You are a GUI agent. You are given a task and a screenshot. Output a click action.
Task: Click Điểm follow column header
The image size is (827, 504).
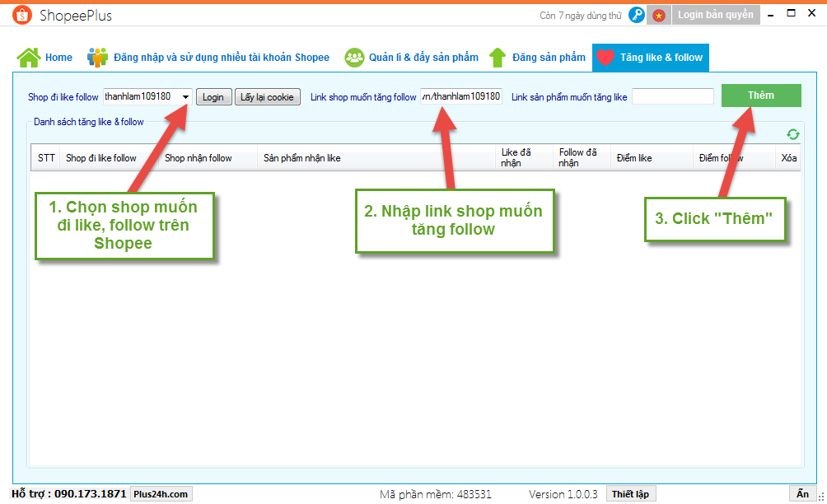click(734, 157)
